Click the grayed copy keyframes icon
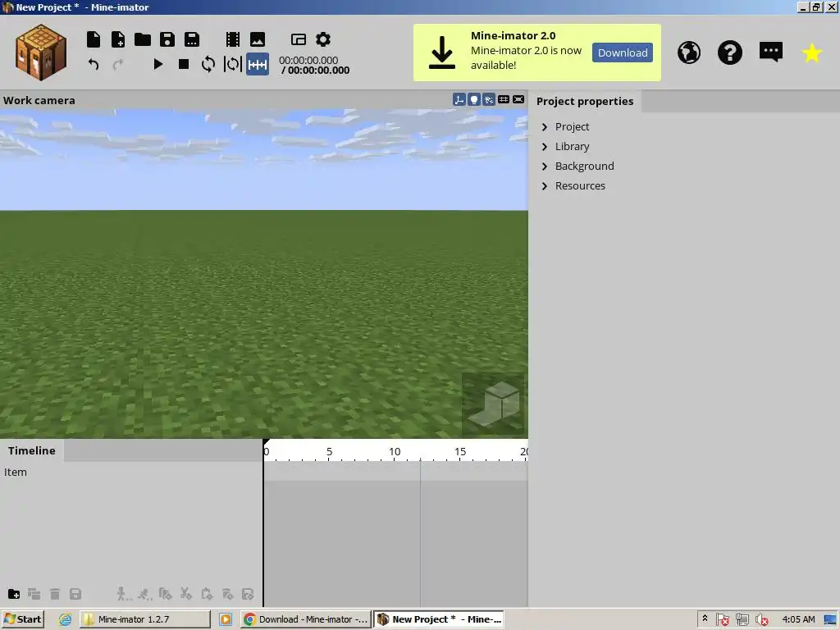The width and height of the screenshot is (840, 630). coord(165,594)
